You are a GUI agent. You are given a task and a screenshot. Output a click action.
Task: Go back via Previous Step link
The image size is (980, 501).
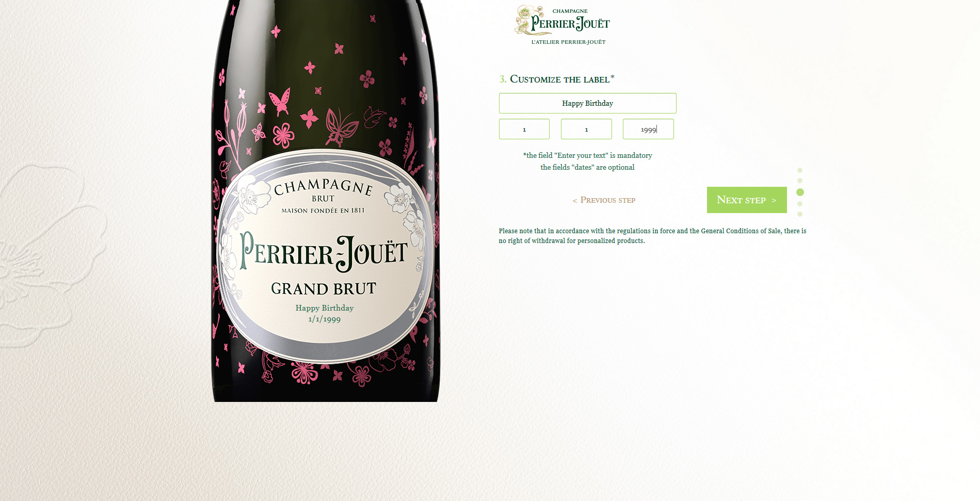pyautogui.click(x=604, y=200)
